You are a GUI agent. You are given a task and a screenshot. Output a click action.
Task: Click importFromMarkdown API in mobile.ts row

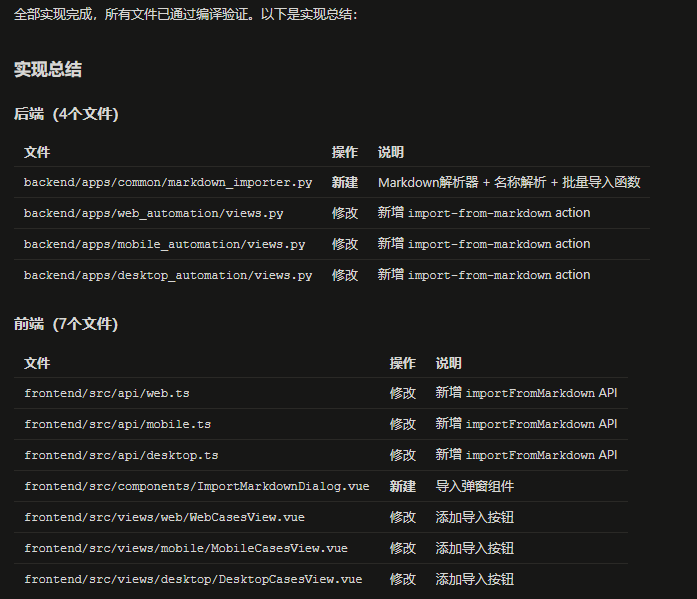[541, 424]
